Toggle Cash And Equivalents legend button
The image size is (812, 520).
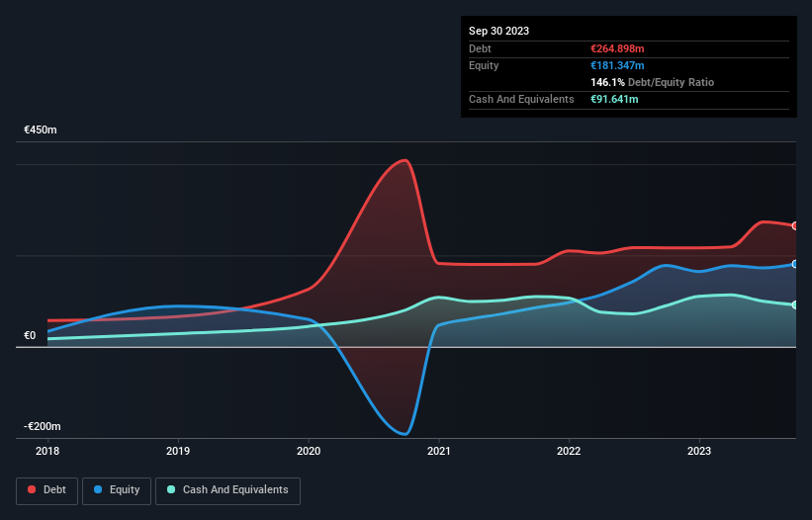[x=227, y=490]
